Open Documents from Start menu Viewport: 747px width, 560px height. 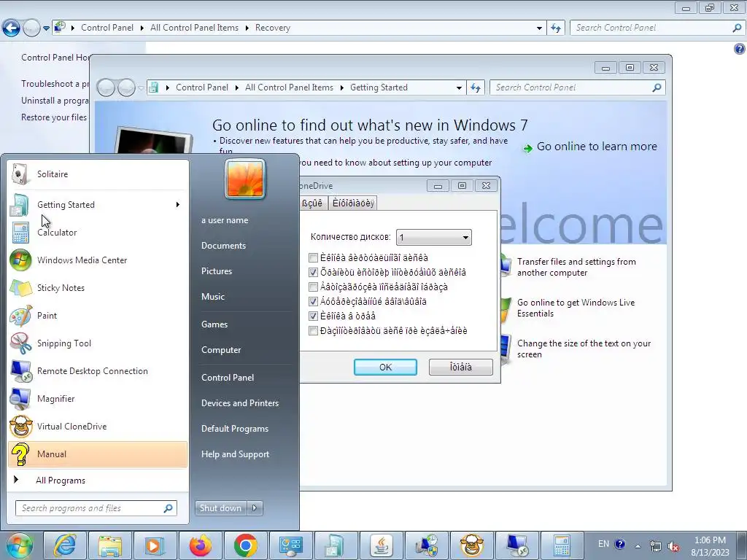pos(223,246)
